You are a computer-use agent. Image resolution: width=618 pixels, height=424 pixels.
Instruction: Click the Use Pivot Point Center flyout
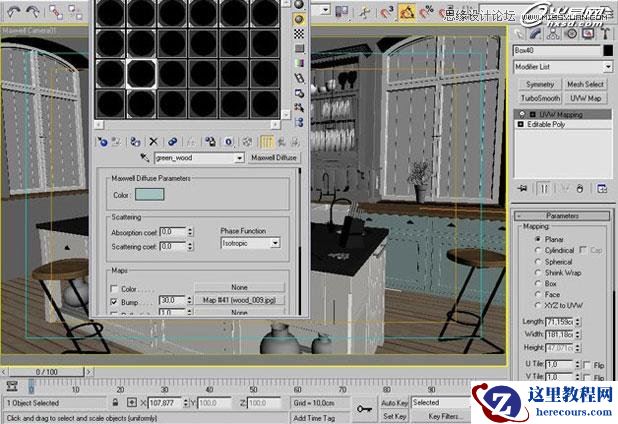click(342, 12)
